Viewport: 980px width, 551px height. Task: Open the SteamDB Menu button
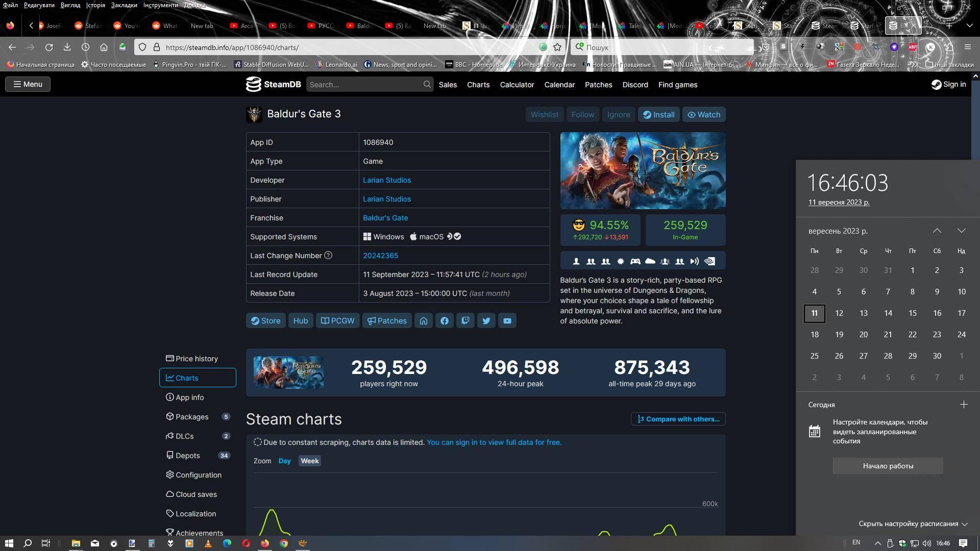pos(28,84)
